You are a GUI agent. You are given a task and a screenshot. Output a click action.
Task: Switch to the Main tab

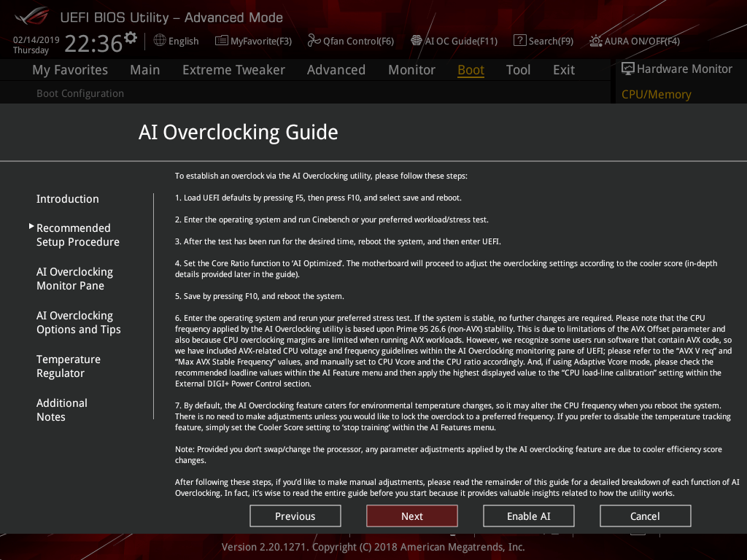[145, 70]
